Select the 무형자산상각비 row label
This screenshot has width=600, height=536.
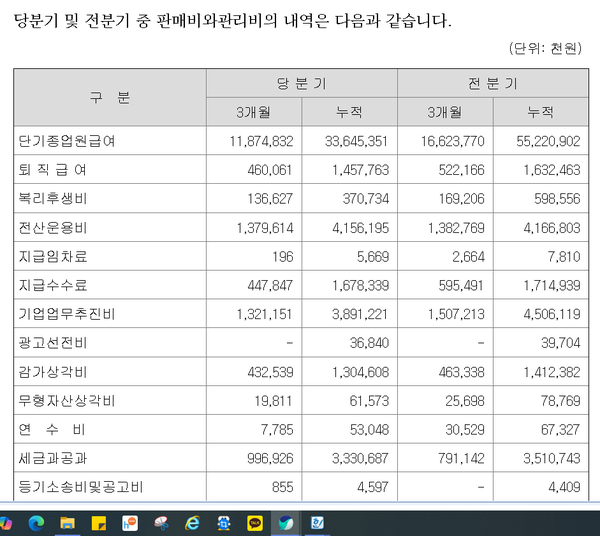pos(67,401)
